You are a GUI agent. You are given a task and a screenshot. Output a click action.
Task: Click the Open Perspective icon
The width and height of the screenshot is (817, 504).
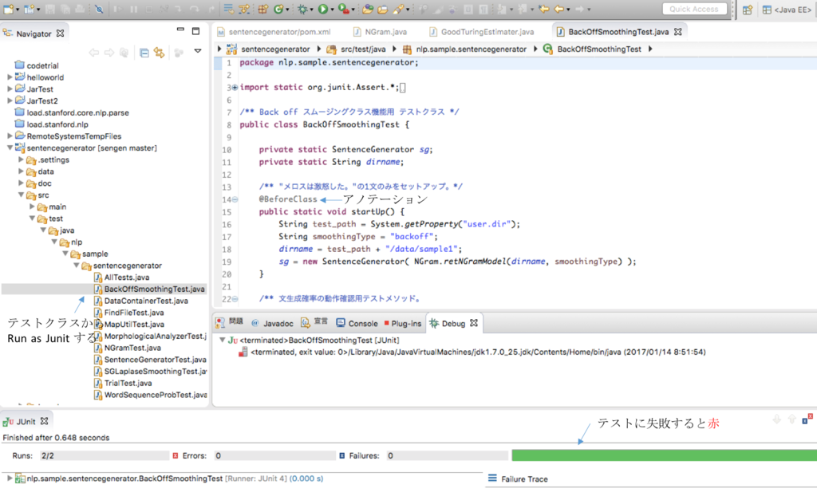[x=748, y=10]
